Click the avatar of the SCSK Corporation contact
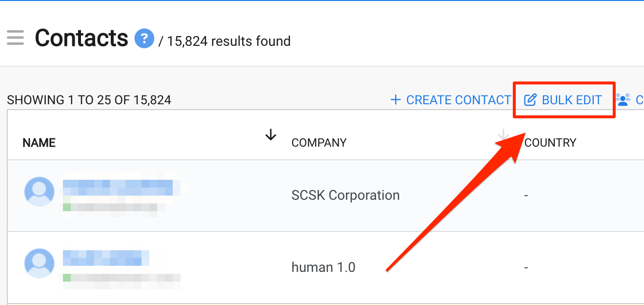Screen dimensions: 644x305 (x=40, y=192)
